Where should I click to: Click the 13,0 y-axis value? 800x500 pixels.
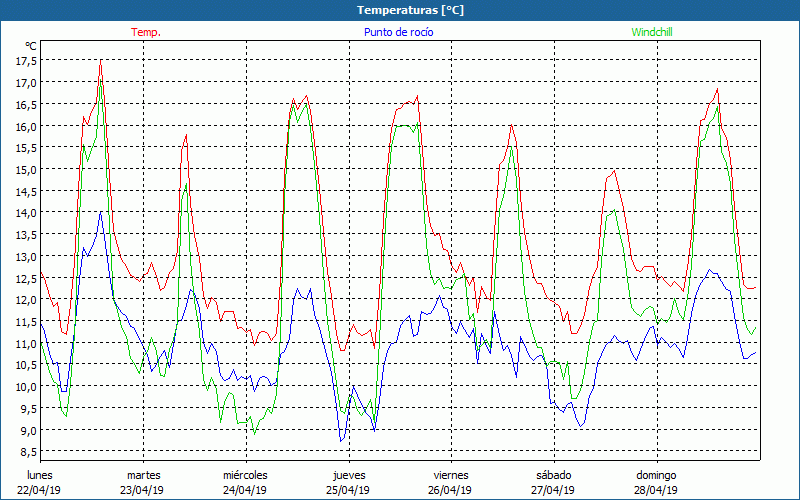point(27,256)
